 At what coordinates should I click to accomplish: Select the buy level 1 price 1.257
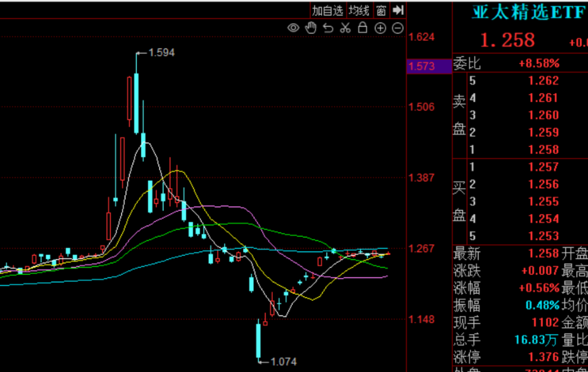tap(543, 167)
